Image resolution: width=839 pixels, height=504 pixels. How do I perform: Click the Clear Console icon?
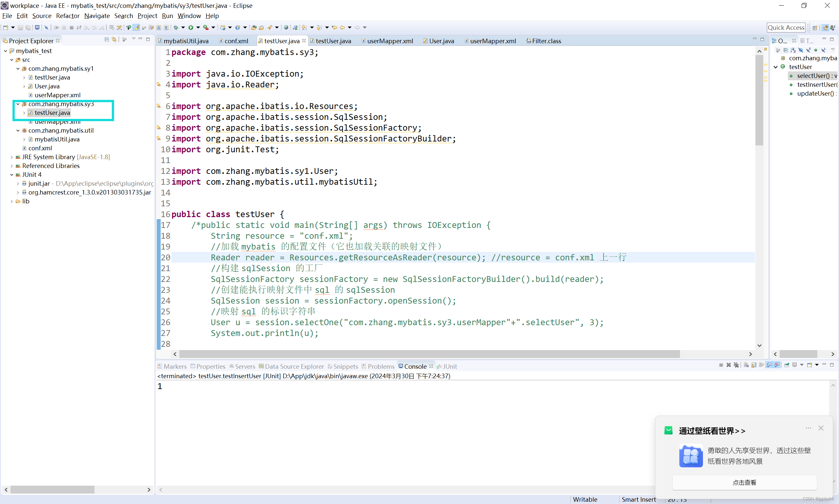746,365
